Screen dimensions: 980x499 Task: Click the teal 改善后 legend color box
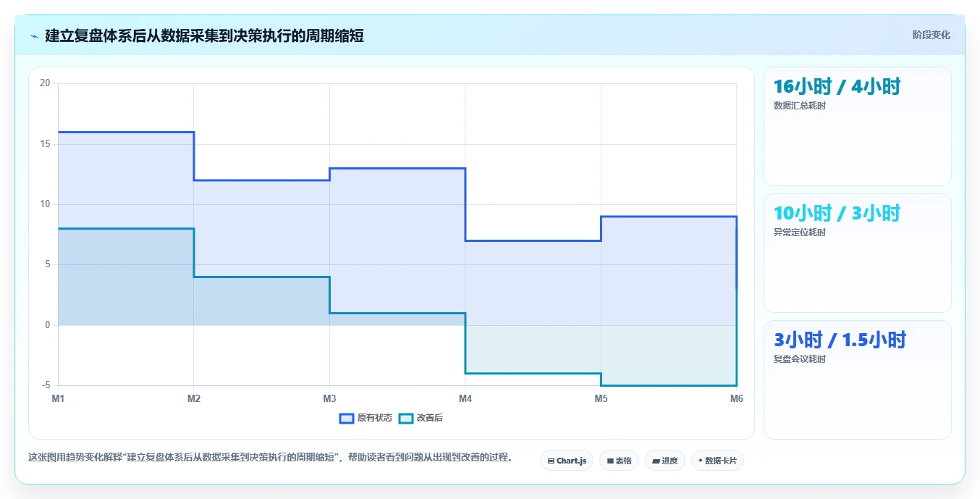pos(406,418)
